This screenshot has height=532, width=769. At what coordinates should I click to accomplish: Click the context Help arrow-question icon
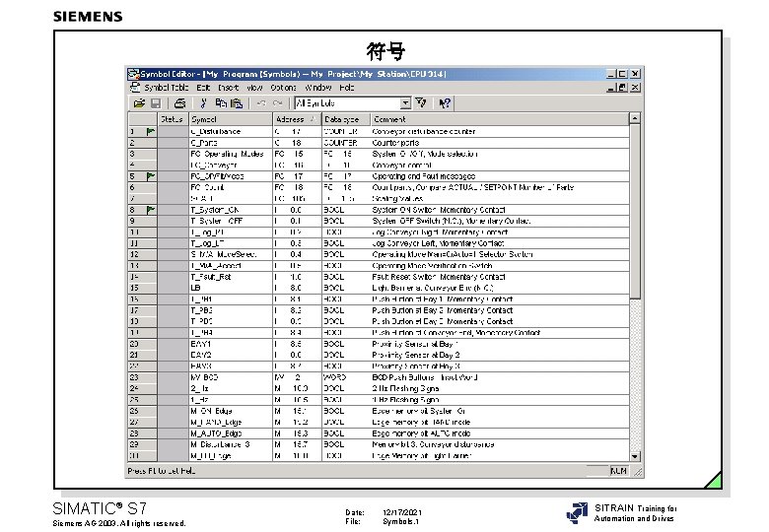[445, 102]
